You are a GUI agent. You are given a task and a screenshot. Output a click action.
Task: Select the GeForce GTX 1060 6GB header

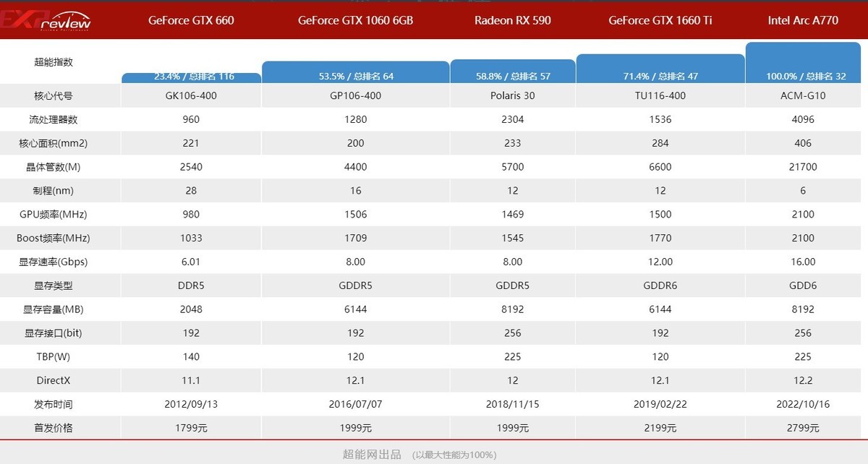pos(355,20)
